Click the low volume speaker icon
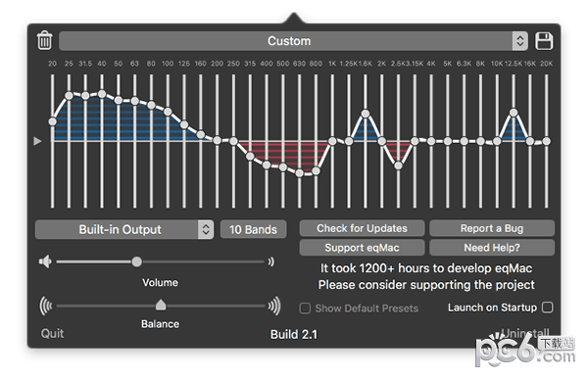Viewport: 588px width, 379px height. pos(45,261)
